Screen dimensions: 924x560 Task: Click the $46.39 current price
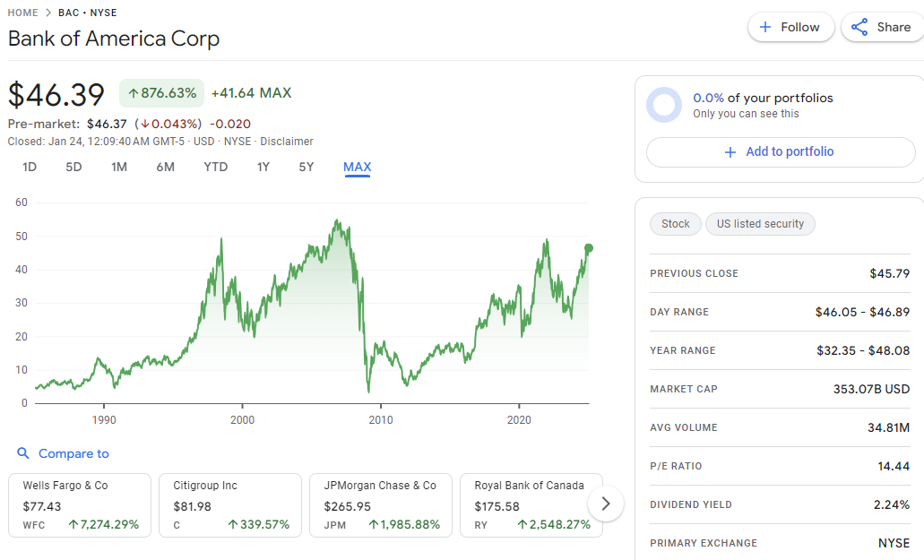click(56, 94)
